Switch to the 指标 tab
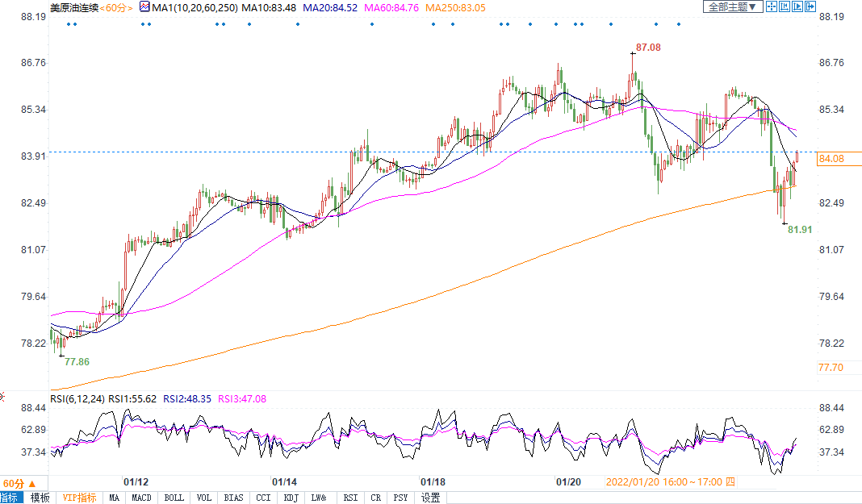The height and width of the screenshot is (504, 862). click(x=11, y=498)
